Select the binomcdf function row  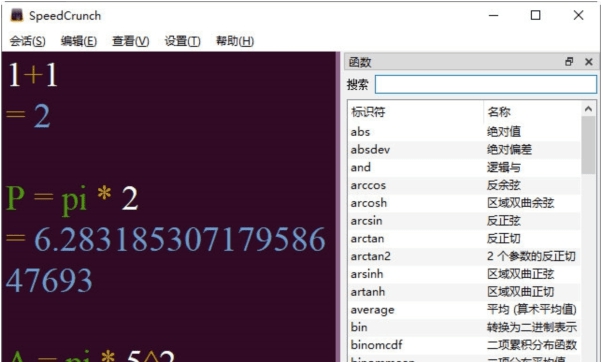pyautogui.click(x=465, y=345)
